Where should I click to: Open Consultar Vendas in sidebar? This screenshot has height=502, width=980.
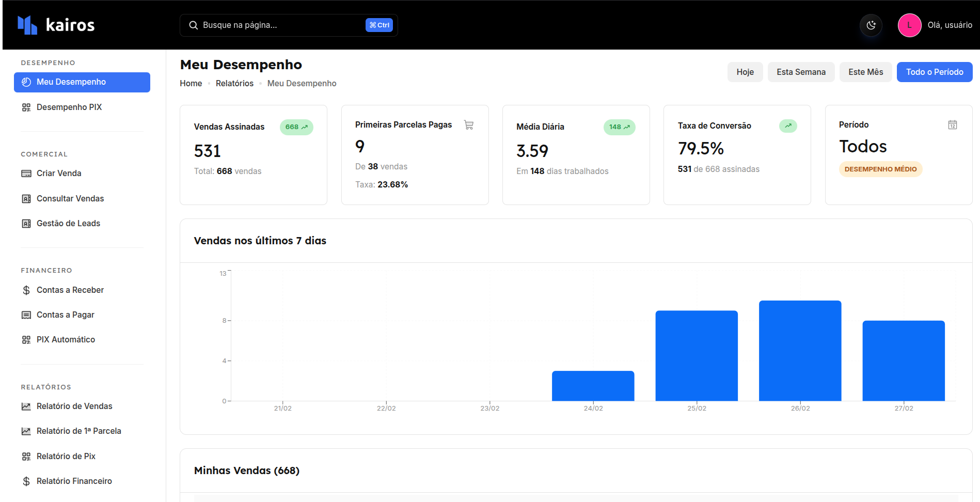[70, 199]
